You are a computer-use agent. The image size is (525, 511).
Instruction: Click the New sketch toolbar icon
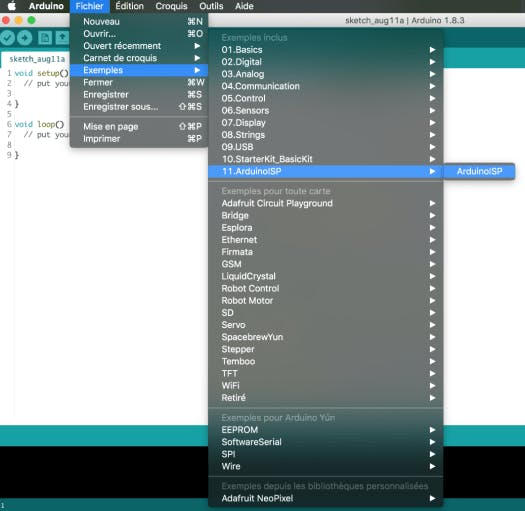[x=45, y=38]
